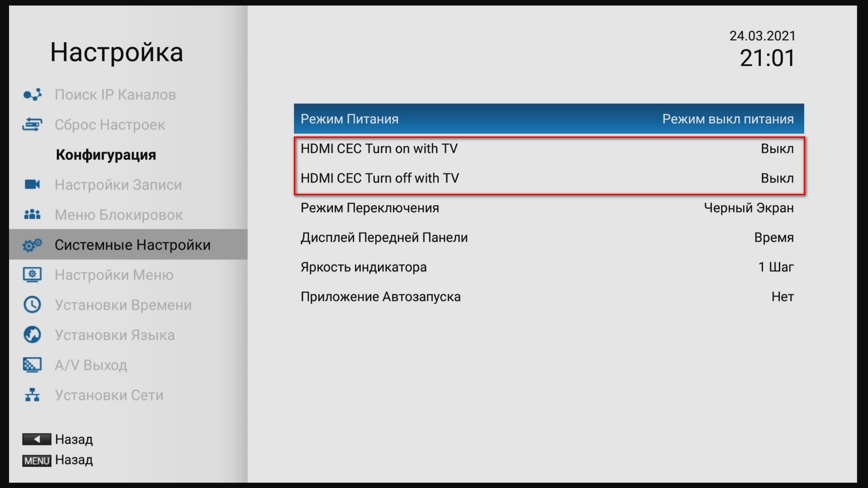
Task: Change Режим Питания power mode value
Action: tap(549, 119)
